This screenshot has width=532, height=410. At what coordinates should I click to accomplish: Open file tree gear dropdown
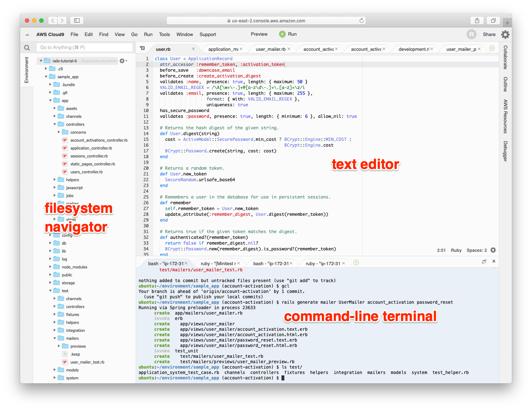[x=123, y=61]
